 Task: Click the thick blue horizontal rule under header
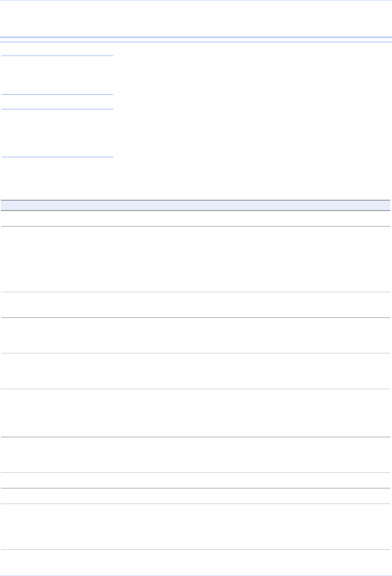click(x=196, y=37)
